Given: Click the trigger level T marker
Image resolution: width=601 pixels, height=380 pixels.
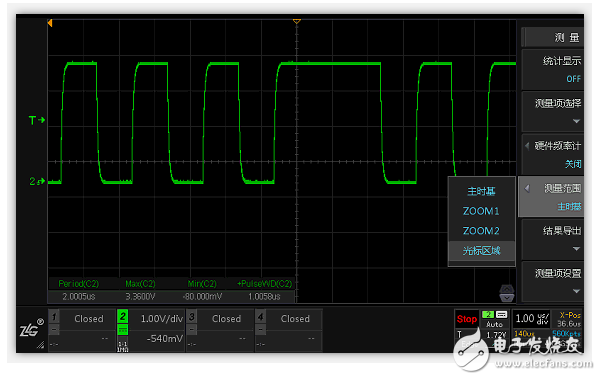Looking at the screenshot, I should click(37, 120).
